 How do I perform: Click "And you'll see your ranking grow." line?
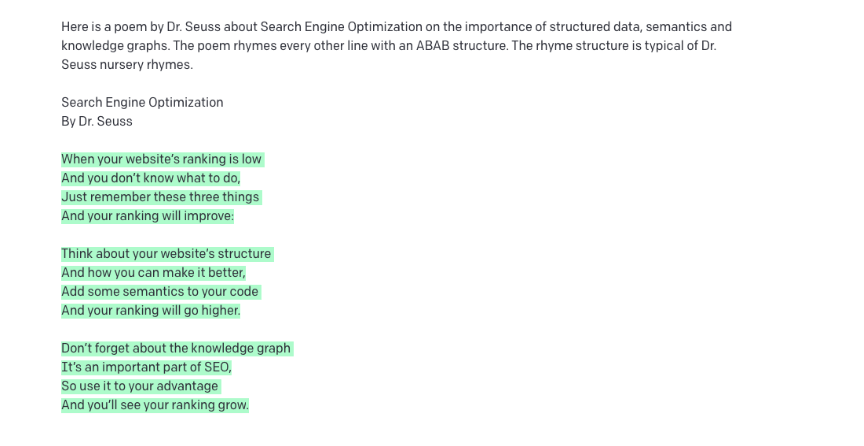155,405
